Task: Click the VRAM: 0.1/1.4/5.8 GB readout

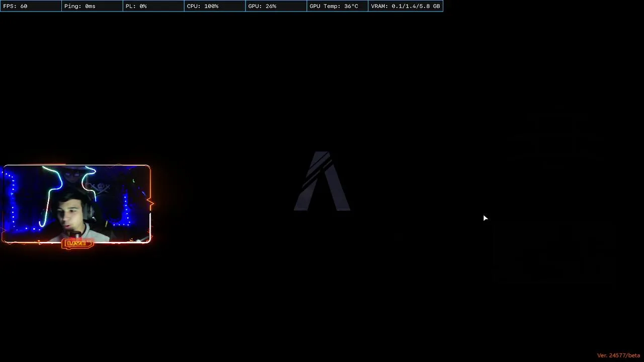Action: 406,6
